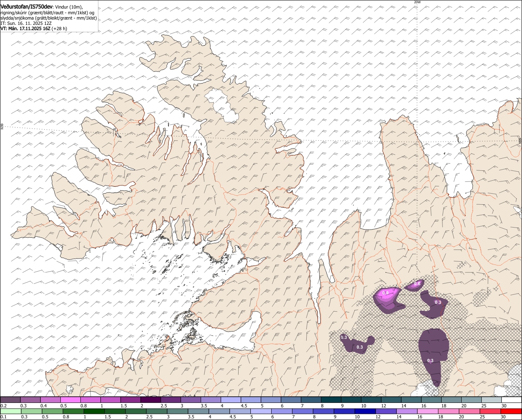Viewport: 522px width, 420px height.
Task: Click the pale green lower swatch between 0.1 and 0.3
Action: (11, 411)
